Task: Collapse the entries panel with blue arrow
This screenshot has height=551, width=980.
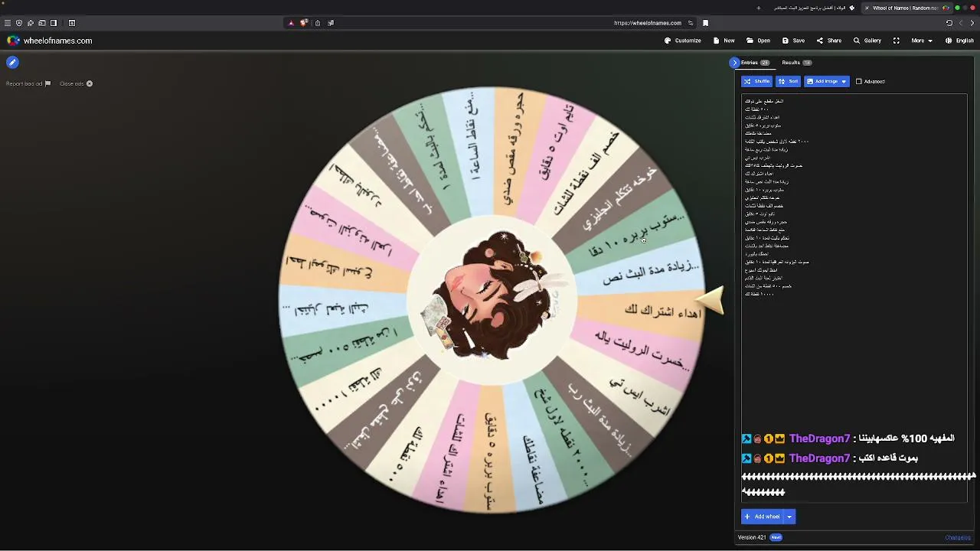Action: point(734,63)
